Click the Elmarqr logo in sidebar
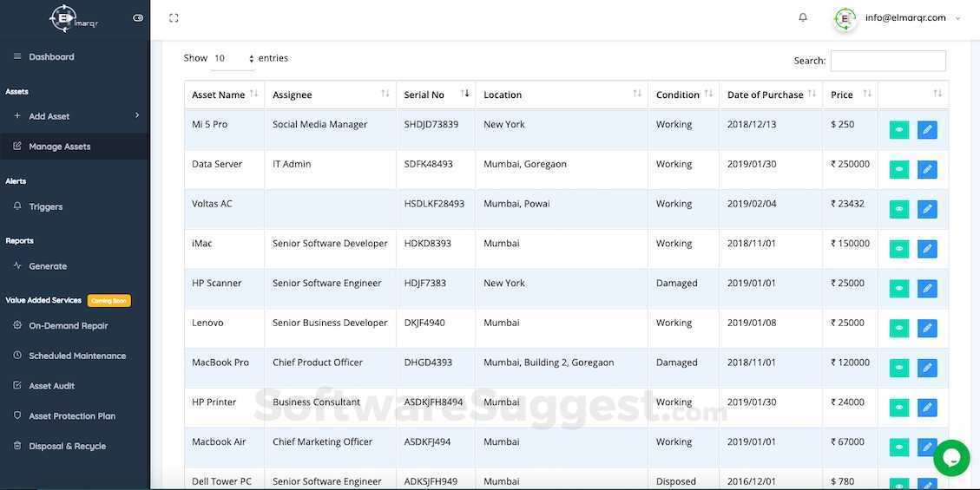This screenshot has width=980, height=490. pyautogui.click(x=74, y=19)
